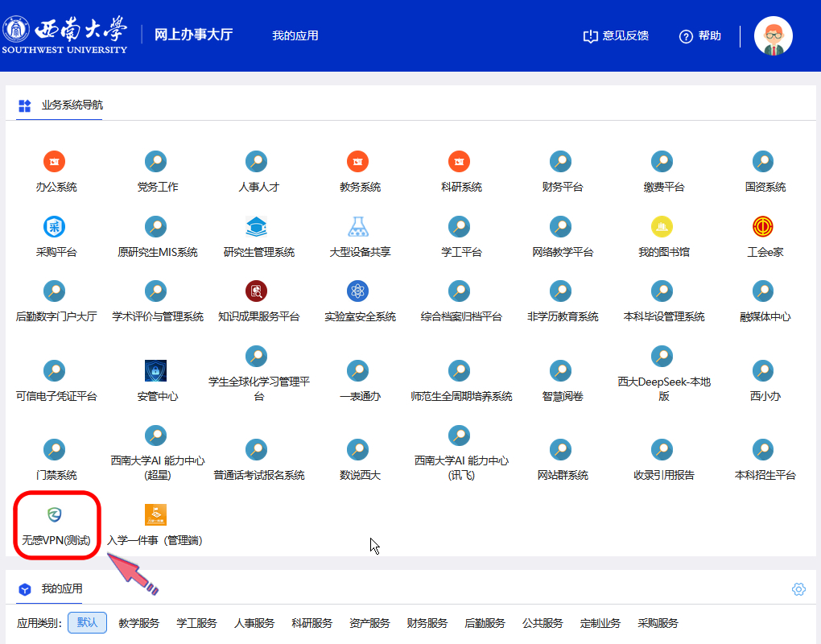The image size is (821, 644).
Task: Click the 大型设备共享 flask icon
Action: click(358, 227)
